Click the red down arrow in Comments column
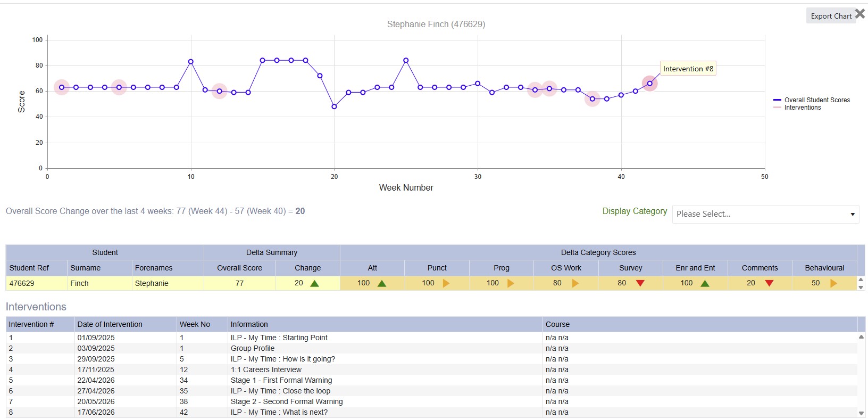 pos(769,283)
